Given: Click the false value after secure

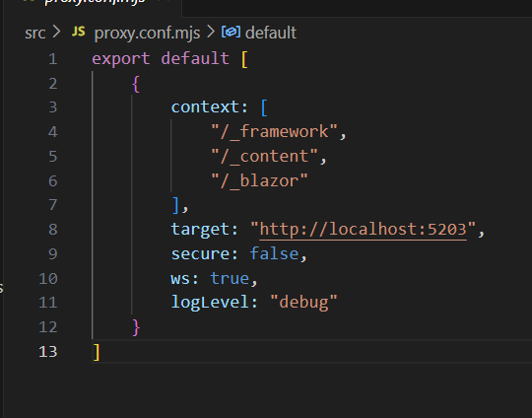Looking at the screenshot, I should click(274, 253).
